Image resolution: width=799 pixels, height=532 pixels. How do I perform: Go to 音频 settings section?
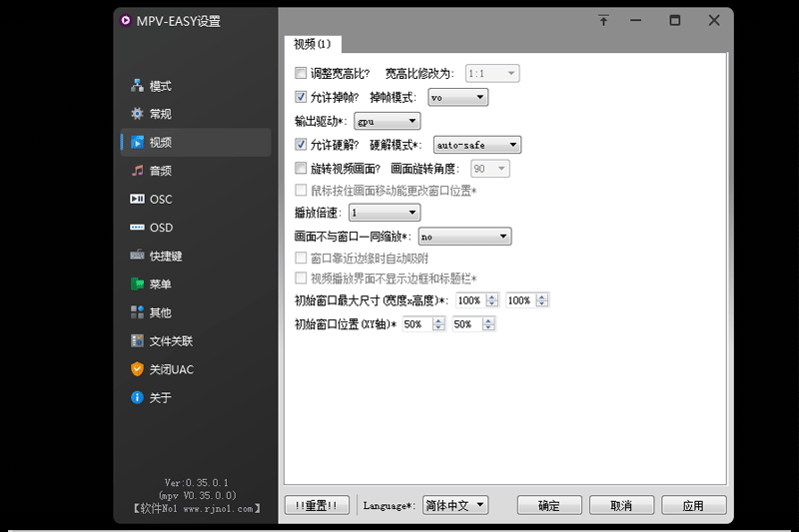point(196,171)
